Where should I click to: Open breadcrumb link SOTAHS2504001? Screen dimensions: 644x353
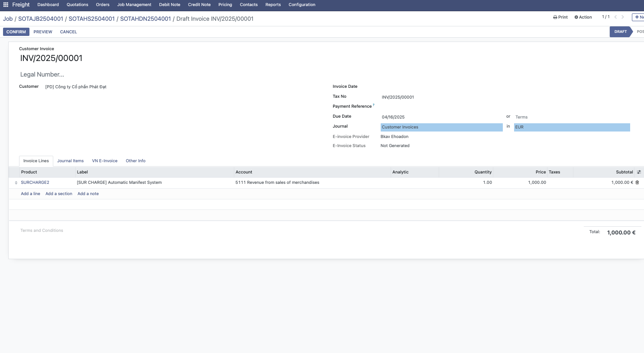[x=91, y=19]
